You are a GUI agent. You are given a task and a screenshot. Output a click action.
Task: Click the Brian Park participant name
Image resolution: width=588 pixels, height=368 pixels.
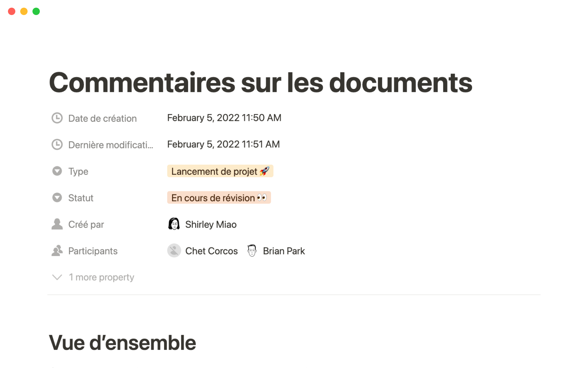tap(284, 251)
